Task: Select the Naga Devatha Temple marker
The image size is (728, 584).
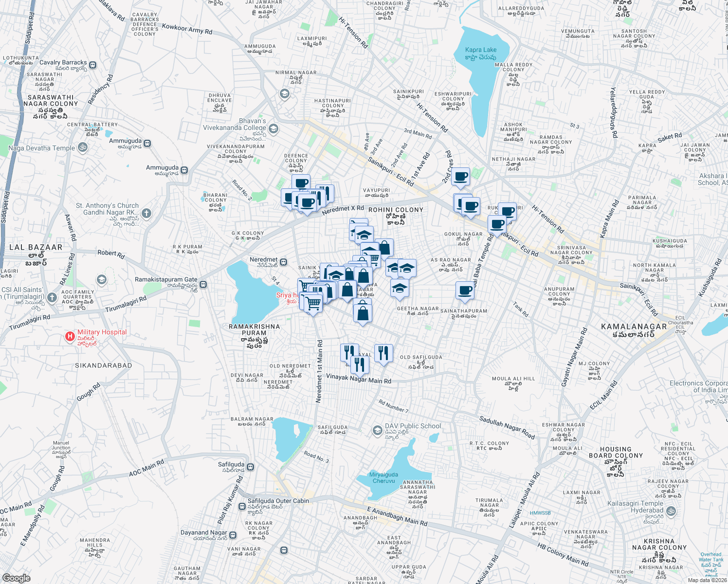Action: (x=82, y=147)
